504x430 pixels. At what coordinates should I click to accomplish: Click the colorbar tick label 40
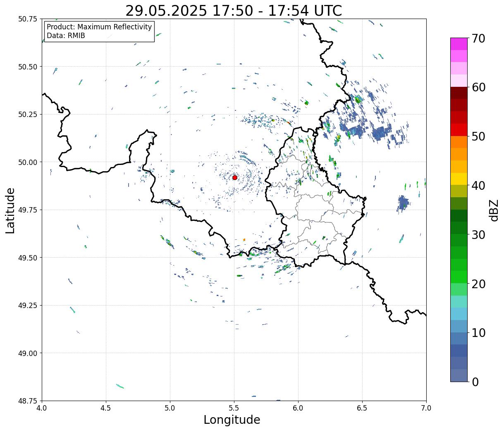(478, 186)
